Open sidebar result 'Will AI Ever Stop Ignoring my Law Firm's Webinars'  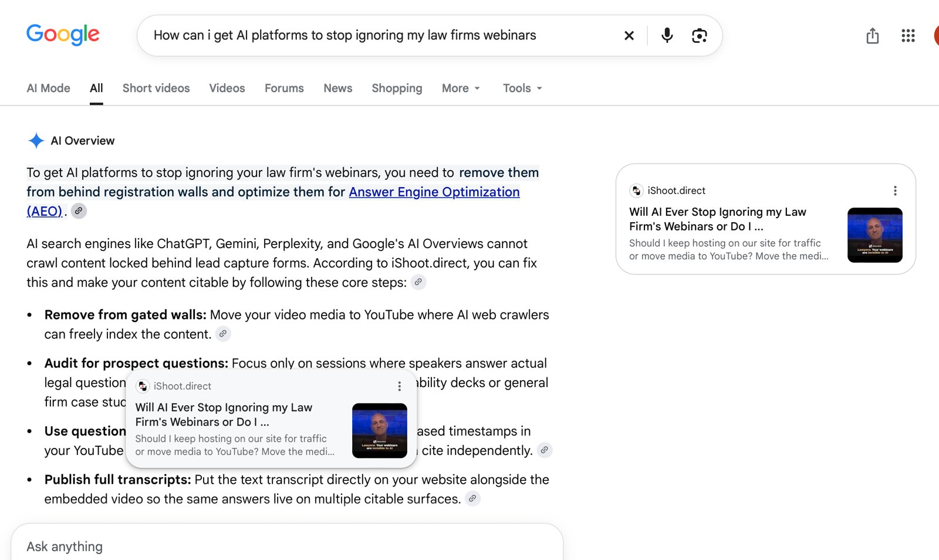point(718,219)
